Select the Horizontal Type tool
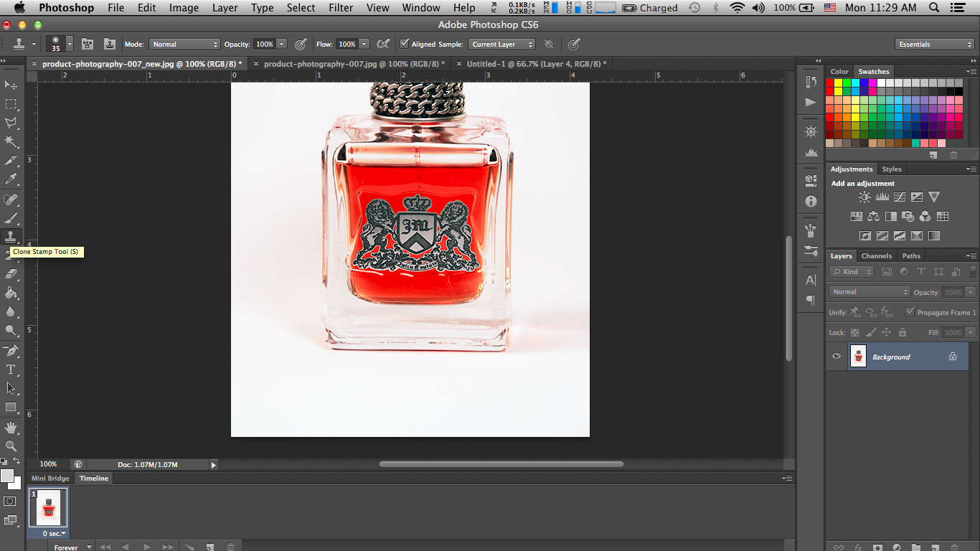 click(x=11, y=369)
